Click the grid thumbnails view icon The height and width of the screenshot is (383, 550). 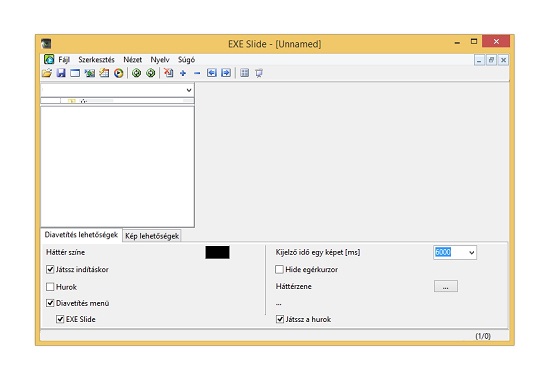click(244, 73)
